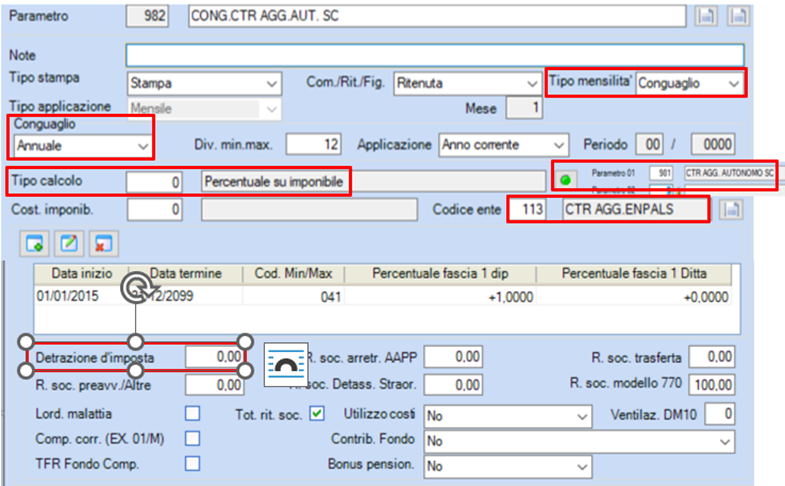Click the Periodo month field showing 00
785x486 pixels.
point(649,145)
